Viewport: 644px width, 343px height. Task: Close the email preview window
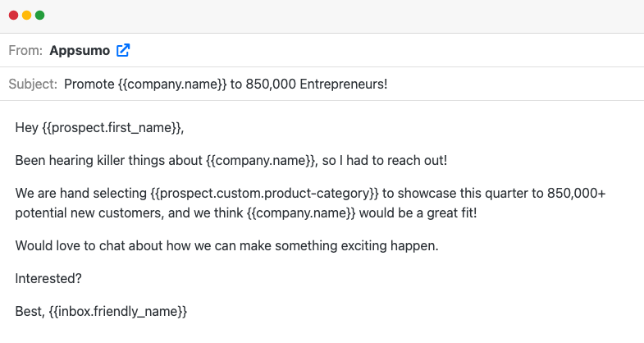[13, 16]
